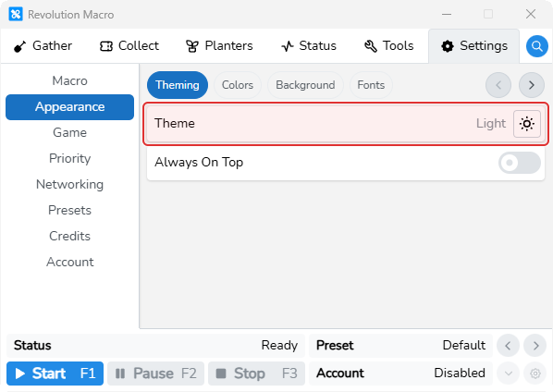
Task: Click the Light theme value text
Action: coord(491,123)
